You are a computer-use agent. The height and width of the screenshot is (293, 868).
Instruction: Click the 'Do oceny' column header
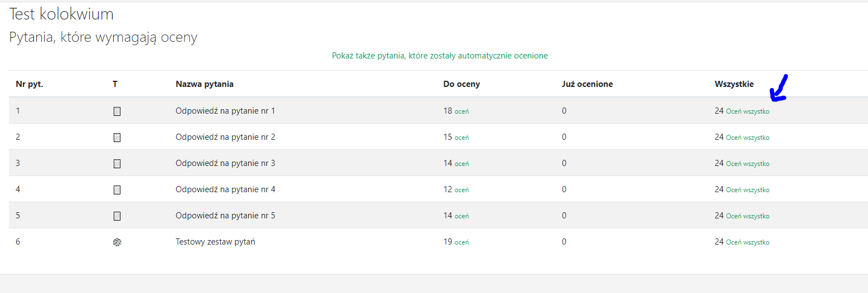[462, 84]
